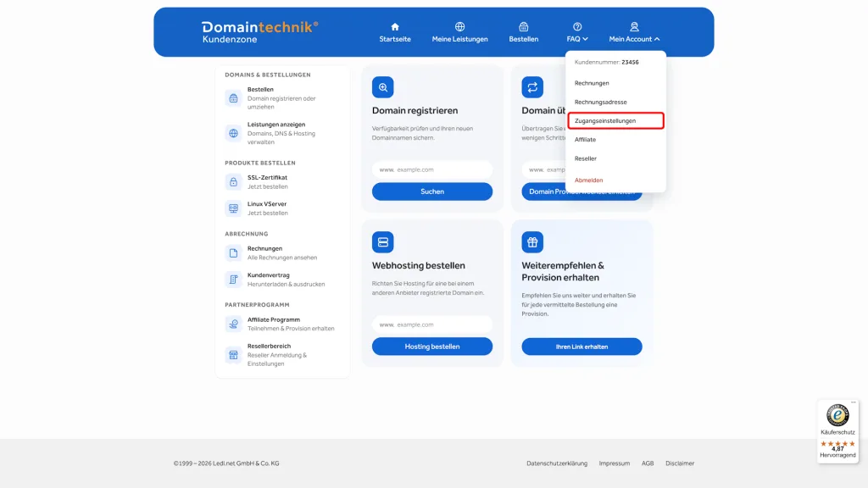Click the Meine Leistungen globe icon
The width and height of the screenshot is (868, 488).
point(459,26)
